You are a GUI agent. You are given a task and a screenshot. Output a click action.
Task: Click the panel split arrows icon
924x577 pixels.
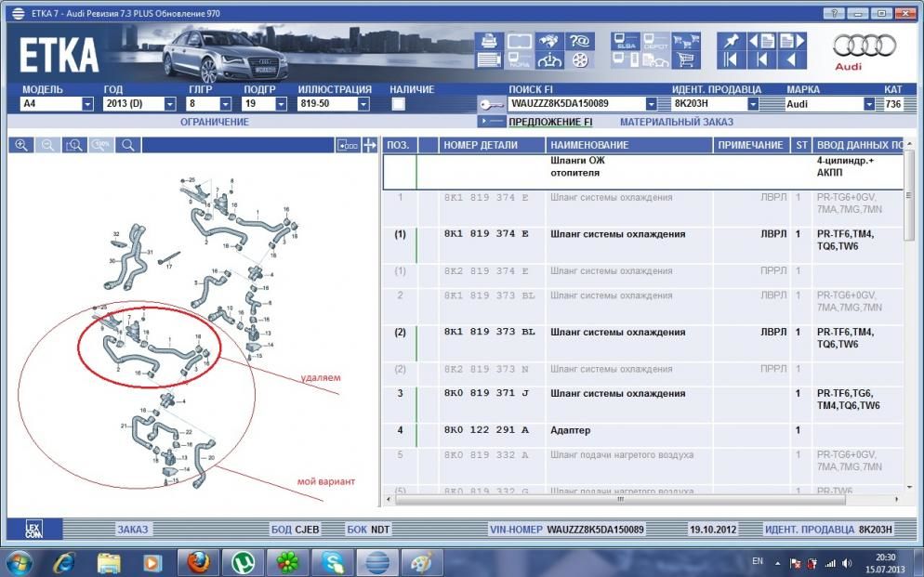(369, 145)
